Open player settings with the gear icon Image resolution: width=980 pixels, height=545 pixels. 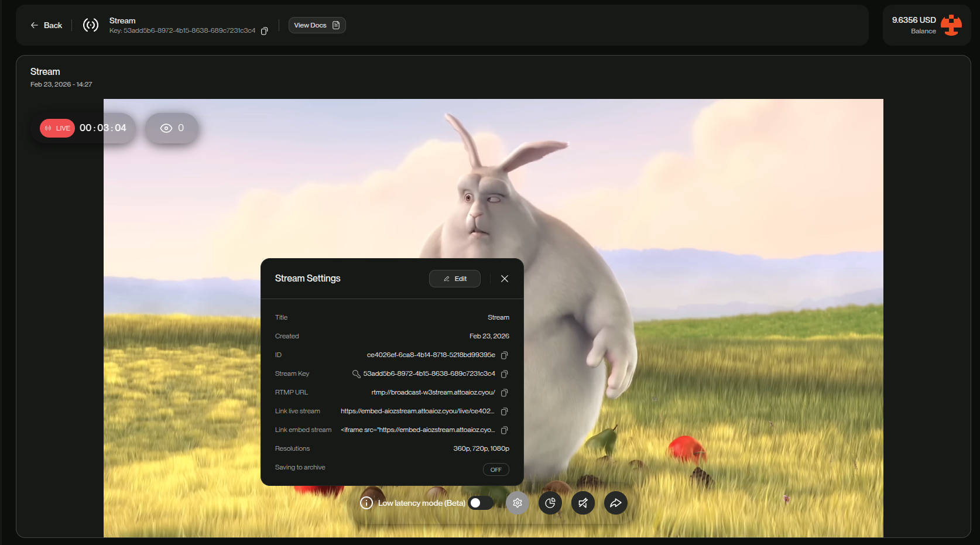[x=517, y=503]
